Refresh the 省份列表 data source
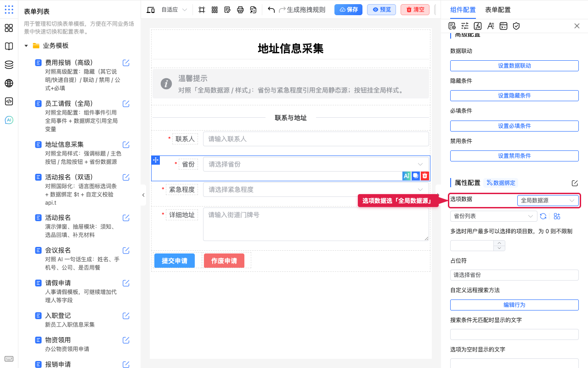This screenshot has width=588, height=368. 543,216
